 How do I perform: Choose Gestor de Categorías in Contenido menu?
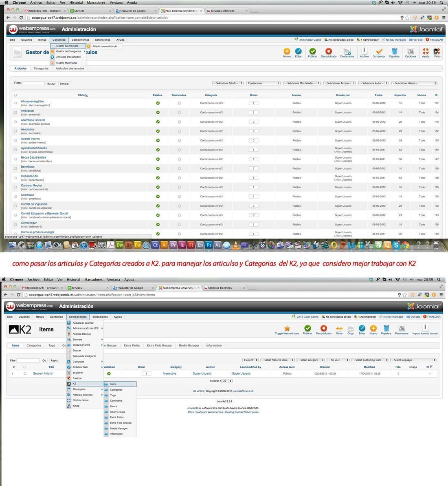(x=68, y=51)
